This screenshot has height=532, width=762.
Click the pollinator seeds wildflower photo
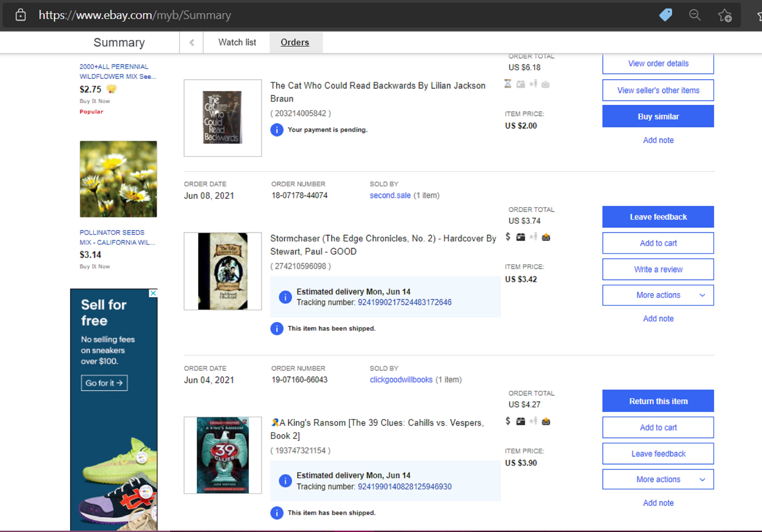(118, 179)
